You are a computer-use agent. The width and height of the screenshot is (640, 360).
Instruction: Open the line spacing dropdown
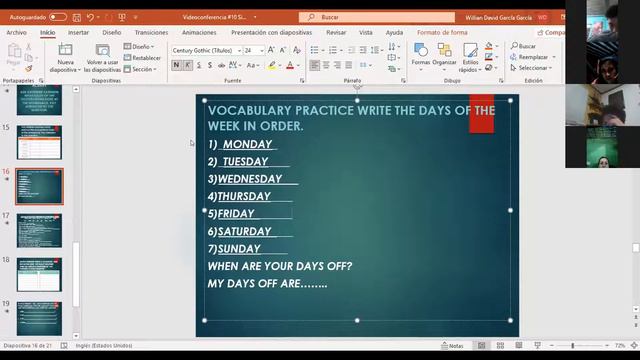(x=377, y=50)
